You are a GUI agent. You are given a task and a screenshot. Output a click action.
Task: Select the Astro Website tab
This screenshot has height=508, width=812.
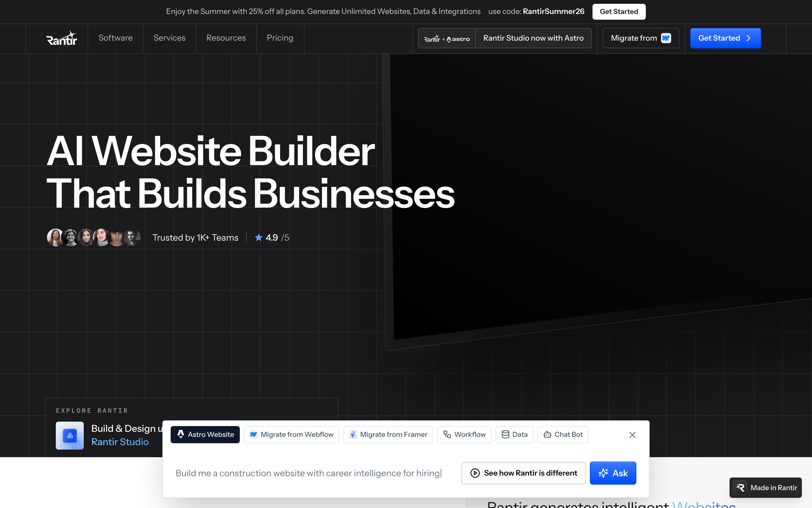click(x=205, y=435)
